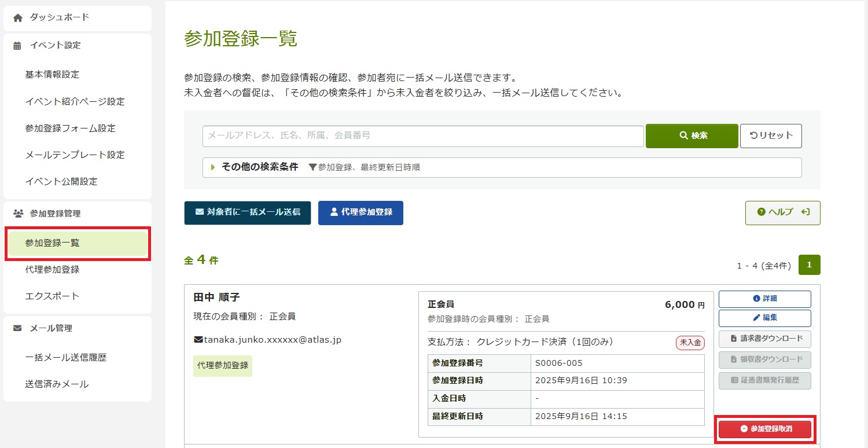Viewport: 868px width, 448px height.
Task: Click the envelope icon beside tanaka email
Action: coord(198,340)
